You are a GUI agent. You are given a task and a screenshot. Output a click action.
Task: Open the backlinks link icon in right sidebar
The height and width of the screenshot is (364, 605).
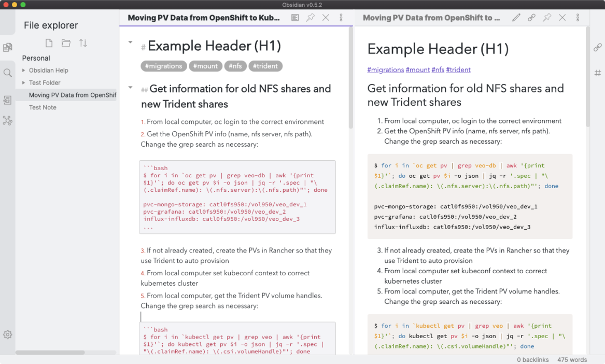[598, 47]
